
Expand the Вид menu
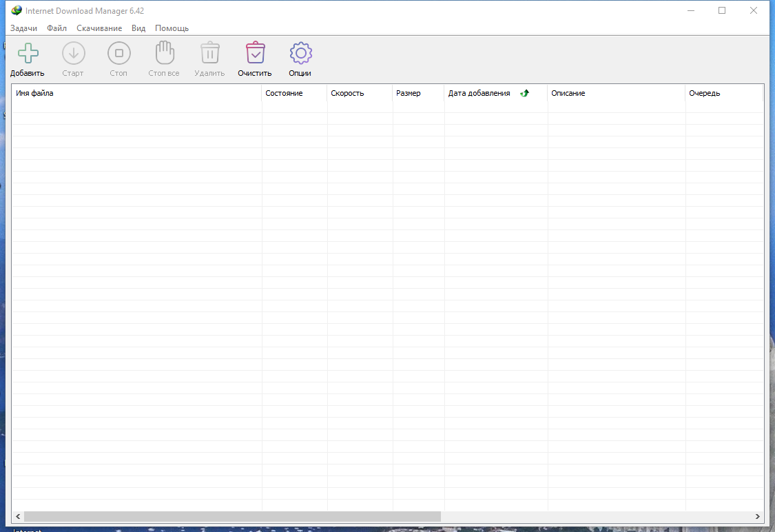coord(138,28)
